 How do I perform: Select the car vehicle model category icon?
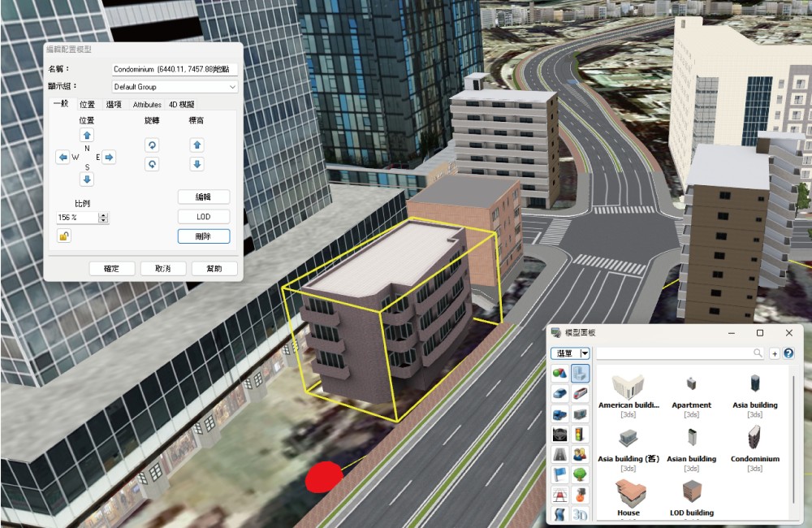pyautogui.click(x=559, y=393)
